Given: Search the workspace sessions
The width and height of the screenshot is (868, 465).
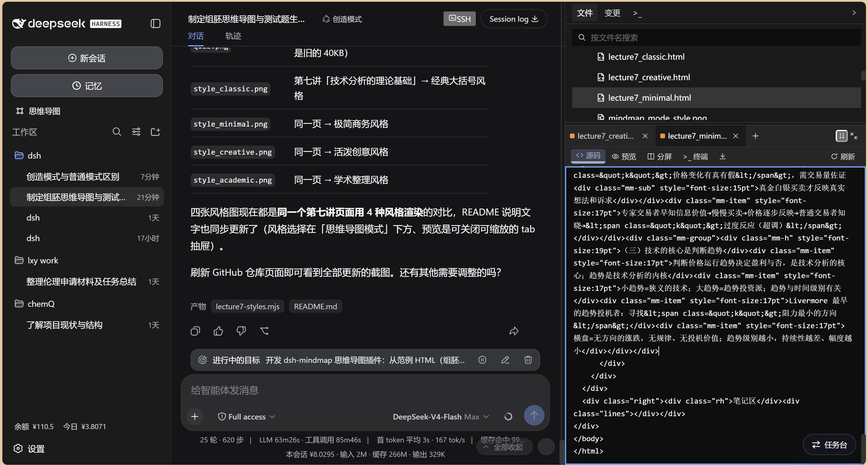Looking at the screenshot, I should 117,132.
